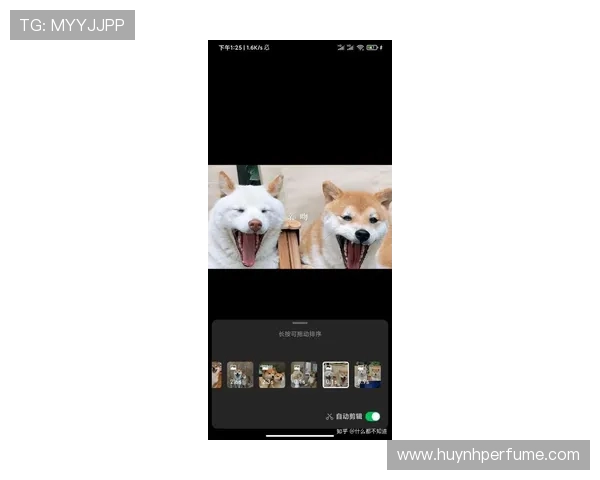Click the battery icon in status bar
This screenshot has width=600, height=480.
tap(371, 47)
